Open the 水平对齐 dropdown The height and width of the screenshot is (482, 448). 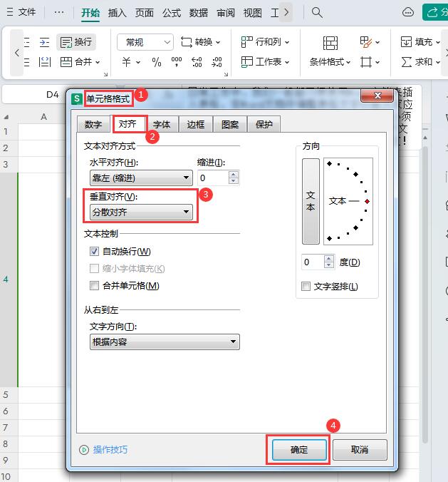pos(141,178)
